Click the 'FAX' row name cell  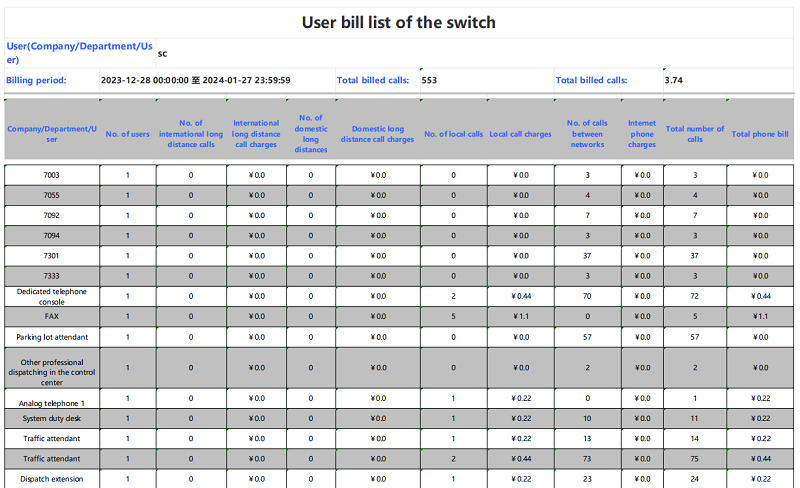point(51,316)
